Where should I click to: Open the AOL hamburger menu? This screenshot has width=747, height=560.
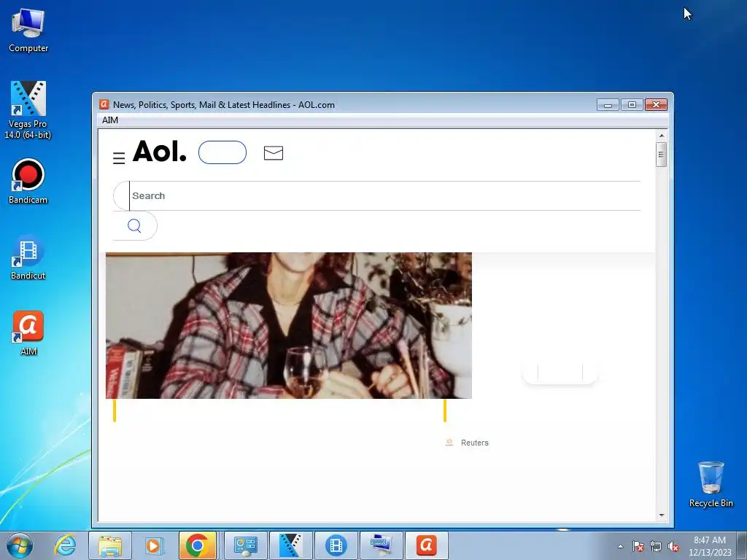click(119, 158)
